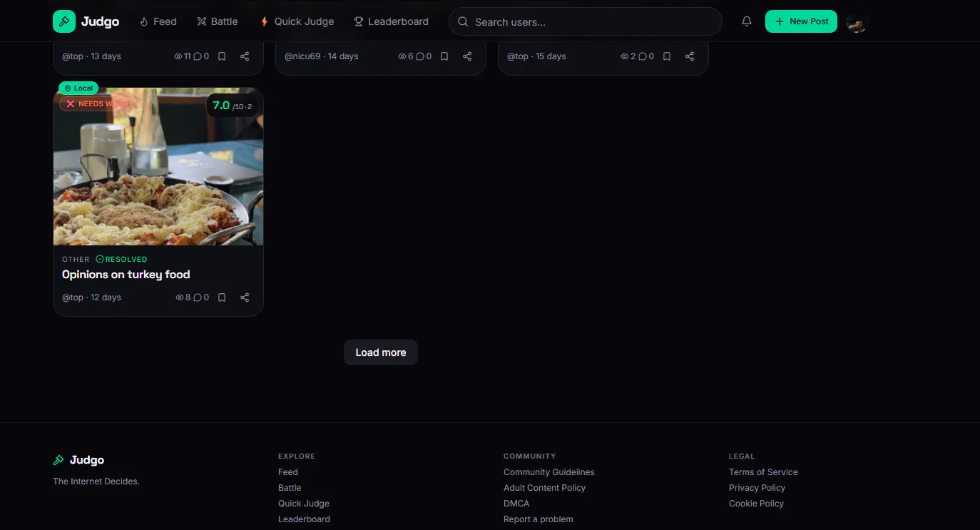
Task: Share the Opinions on turkey food post
Action: pyautogui.click(x=245, y=297)
